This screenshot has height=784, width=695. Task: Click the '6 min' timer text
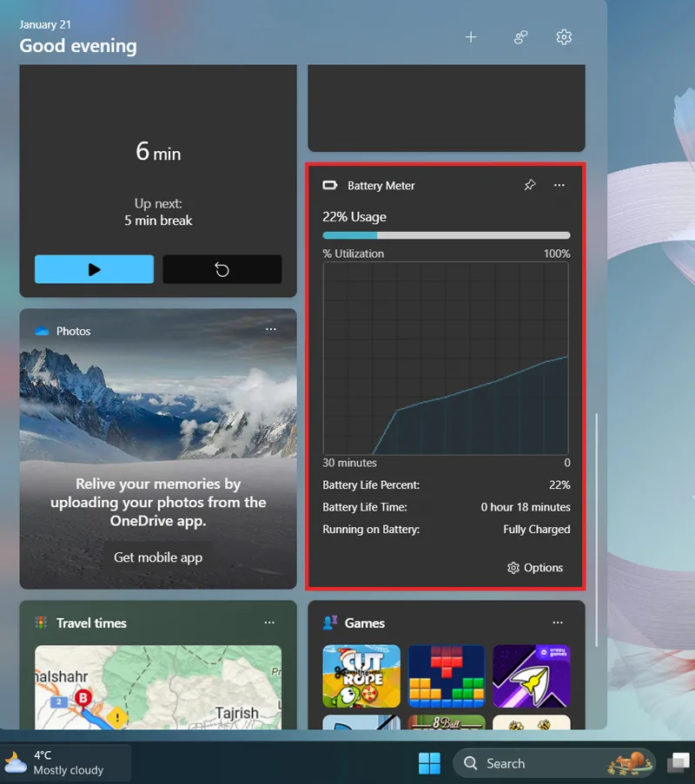(158, 151)
